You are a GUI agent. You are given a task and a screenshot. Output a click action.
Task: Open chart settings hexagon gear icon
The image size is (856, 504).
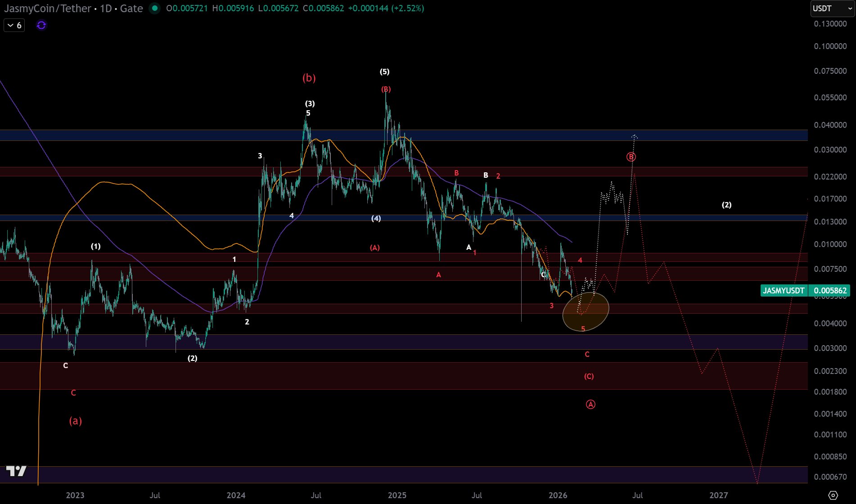pos(833,495)
